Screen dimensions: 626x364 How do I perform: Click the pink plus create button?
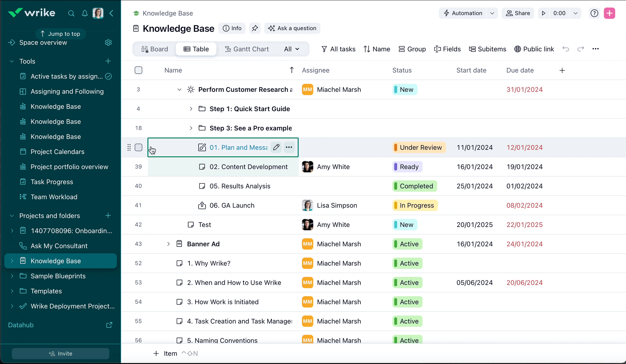(609, 13)
